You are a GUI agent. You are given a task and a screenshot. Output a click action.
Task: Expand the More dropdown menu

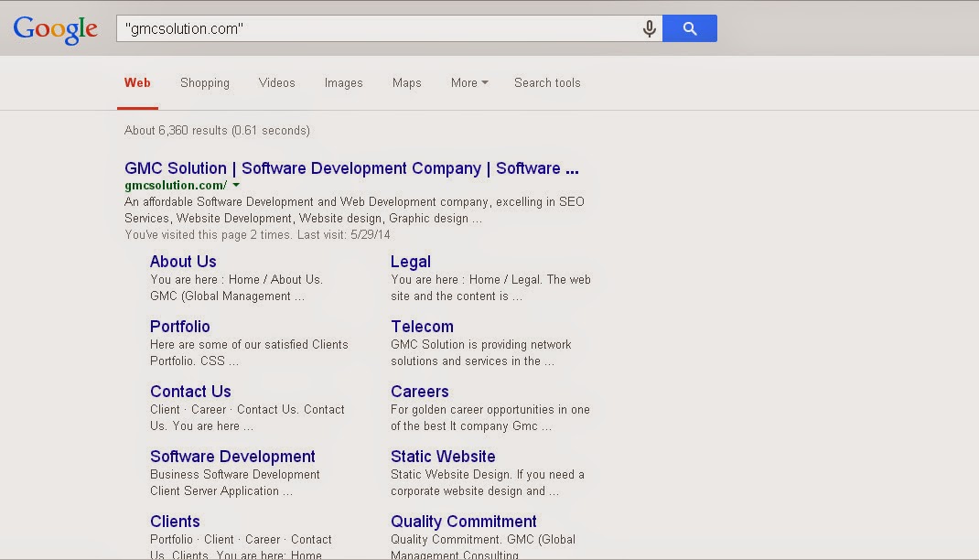coord(469,83)
